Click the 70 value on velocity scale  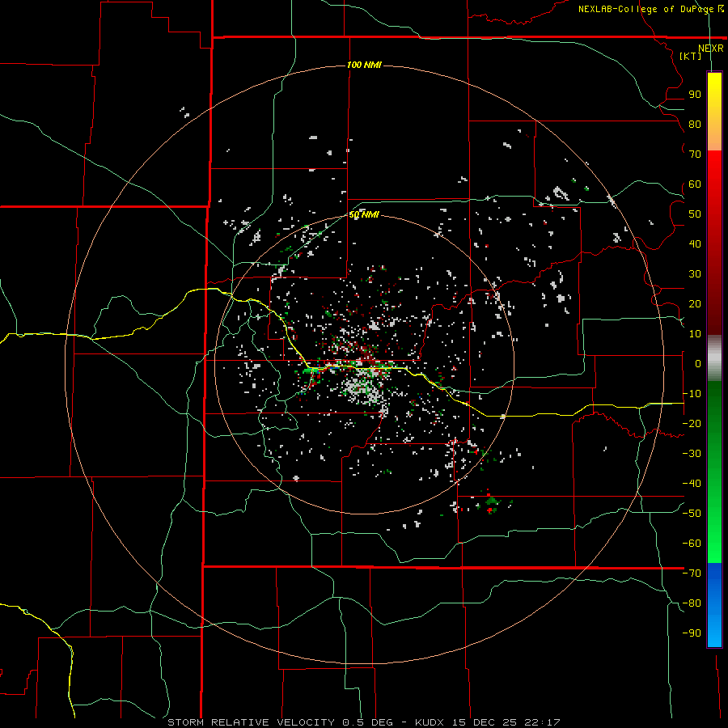[x=695, y=154]
